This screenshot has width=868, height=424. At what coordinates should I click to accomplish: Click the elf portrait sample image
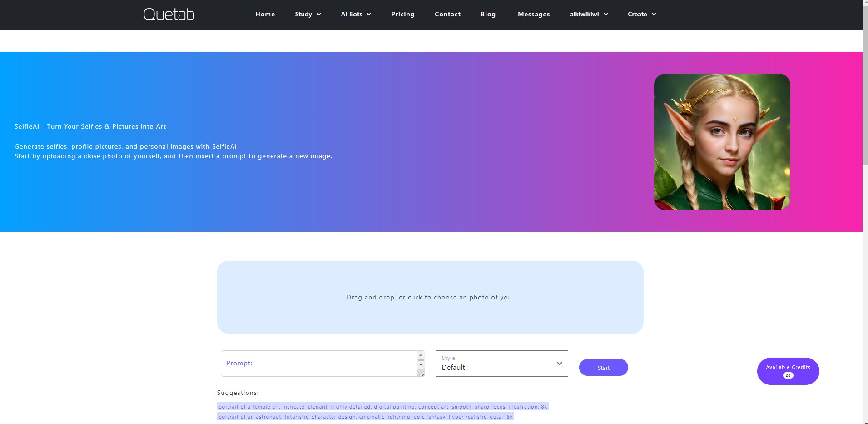pos(722,142)
